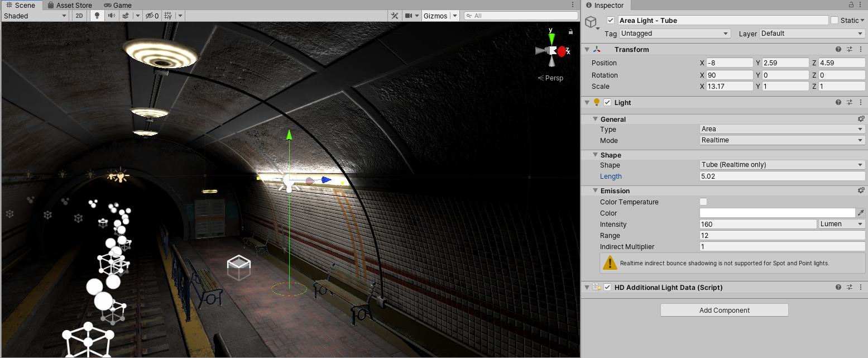Image resolution: width=868 pixels, height=358 pixels.
Task: Click the white Color swatch field
Action: tap(777, 213)
